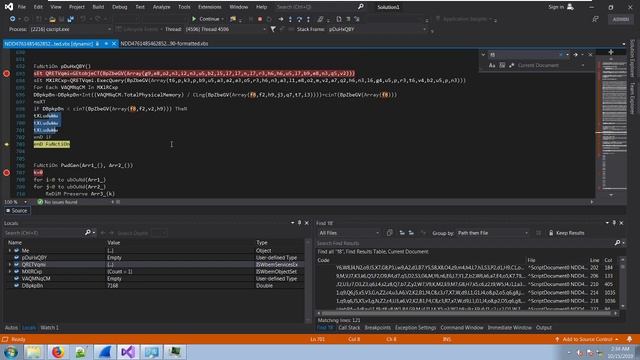Click Collapse All icon in Find results
This screenshot has width=640, height=360.
(x=411, y=233)
